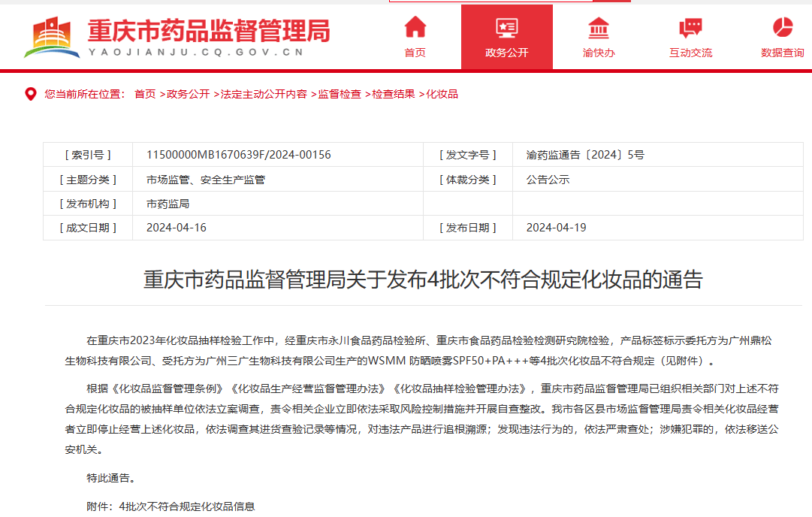This screenshot has width=812, height=517.
Task: Select the 数据查询 menu label
Action: click(x=782, y=53)
